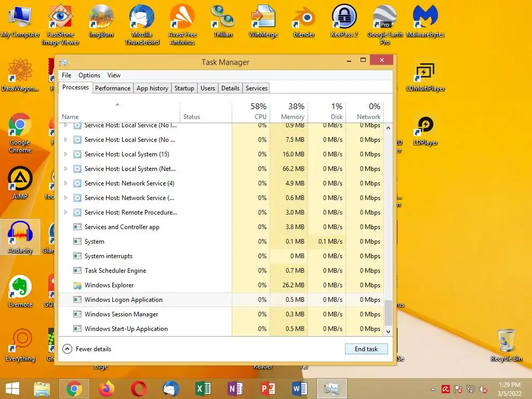532x399 pixels.
Task: Click the End task button
Action: (x=366, y=349)
